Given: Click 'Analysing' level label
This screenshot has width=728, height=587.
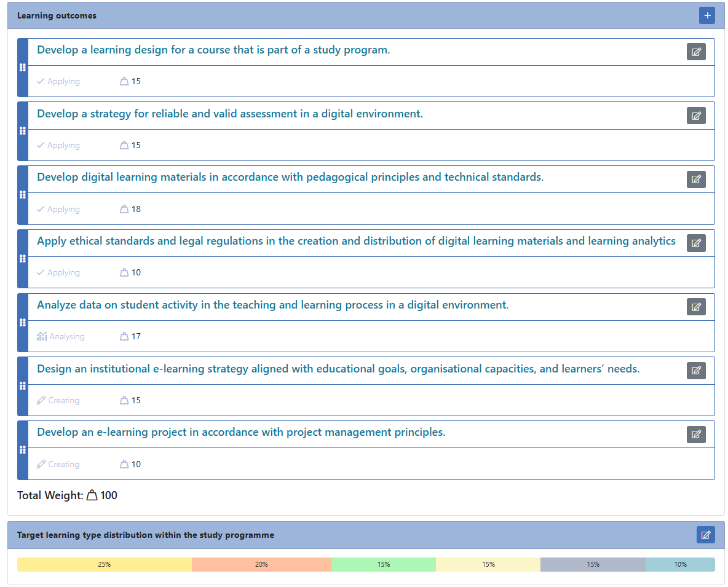Looking at the screenshot, I should (x=67, y=336).
